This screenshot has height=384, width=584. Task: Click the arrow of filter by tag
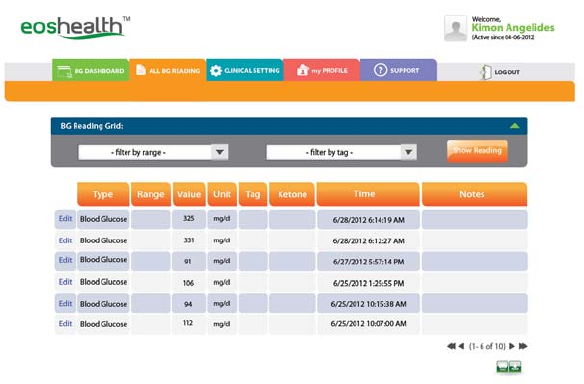click(409, 152)
